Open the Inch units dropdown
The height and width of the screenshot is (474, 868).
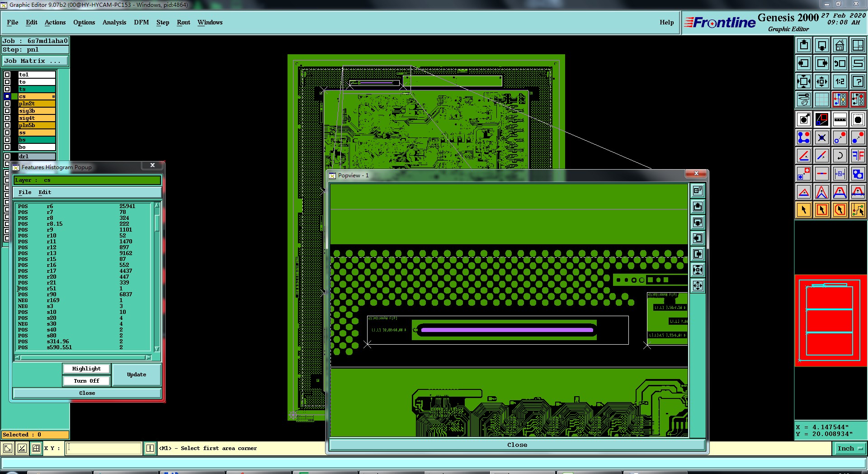pos(850,448)
